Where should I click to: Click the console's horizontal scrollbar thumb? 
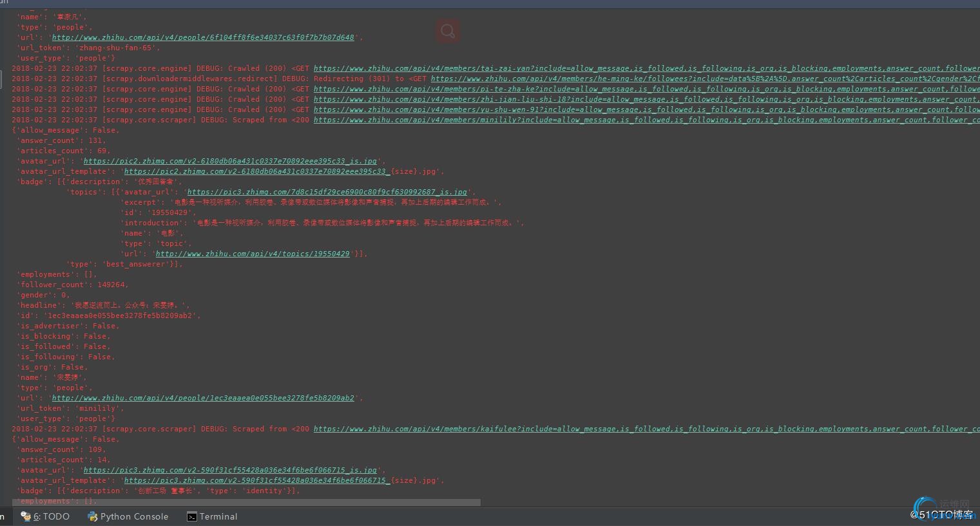246,503
